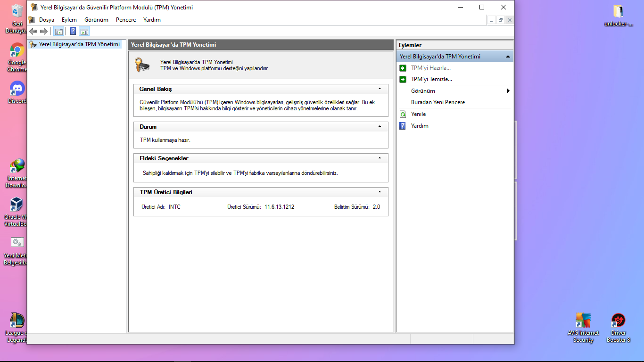Select the AVG Internet Security desktop icon
Screen dimensions: 644x362
tap(583, 328)
